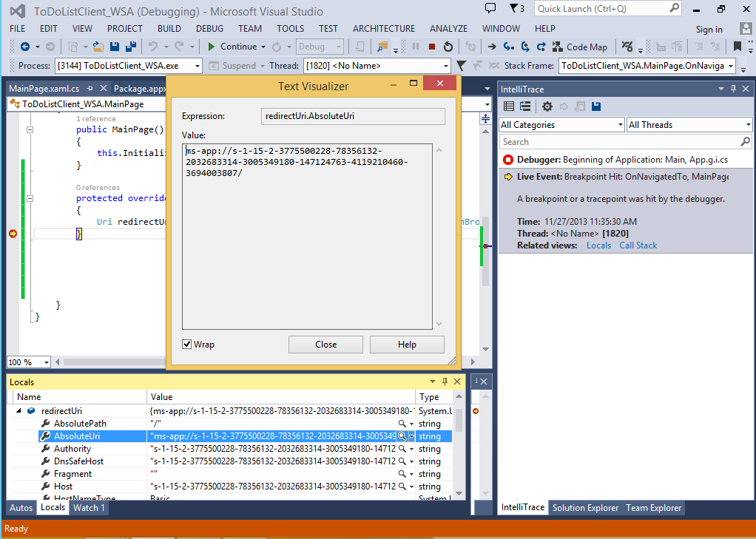Click the IntelliTrace Search field
Image resolution: width=756 pixels, height=539 pixels.
click(619, 142)
